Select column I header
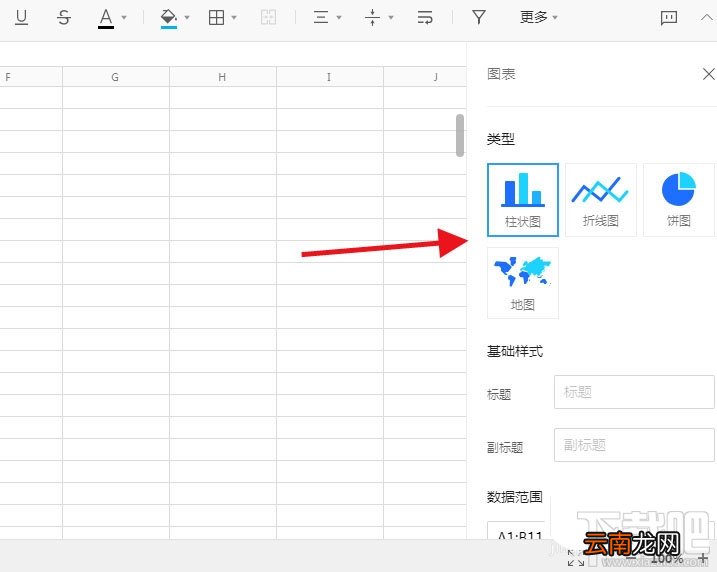This screenshot has height=572, width=717. click(330, 77)
